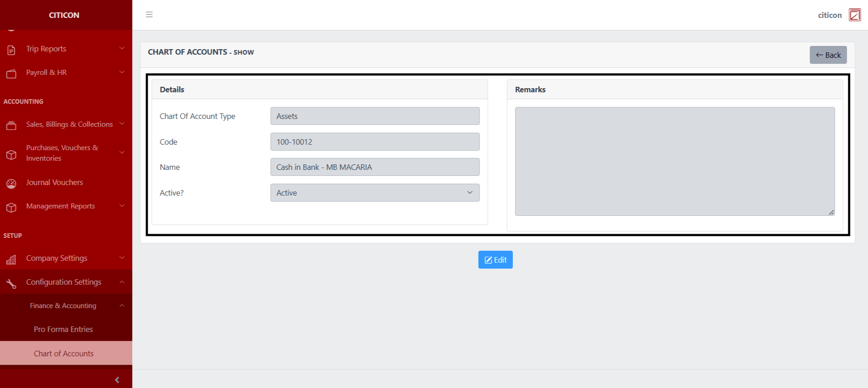Viewport: 868px width, 388px height.
Task: Open Pro Forma Entries page
Action: pyautogui.click(x=63, y=329)
